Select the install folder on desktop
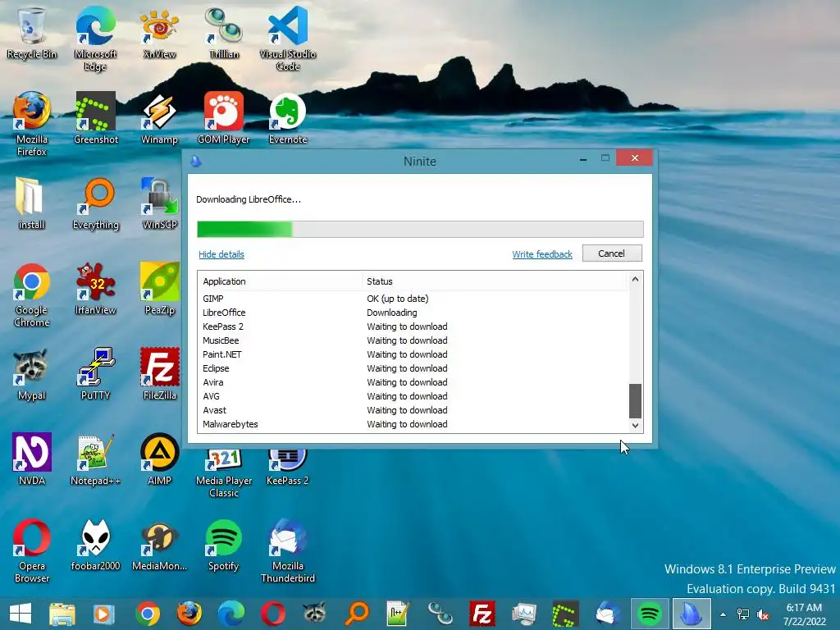Viewport: 840px width, 630px height. click(x=32, y=203)
